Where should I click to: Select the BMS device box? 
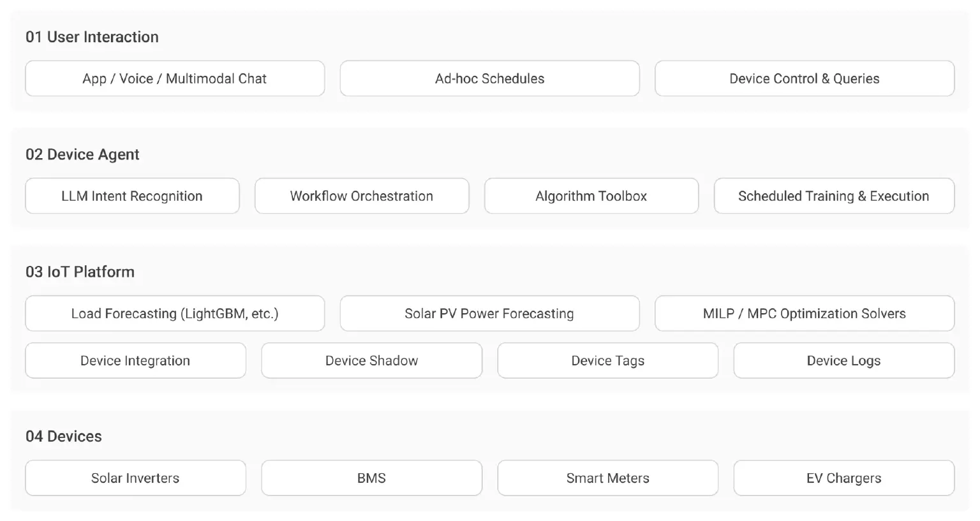371,478
